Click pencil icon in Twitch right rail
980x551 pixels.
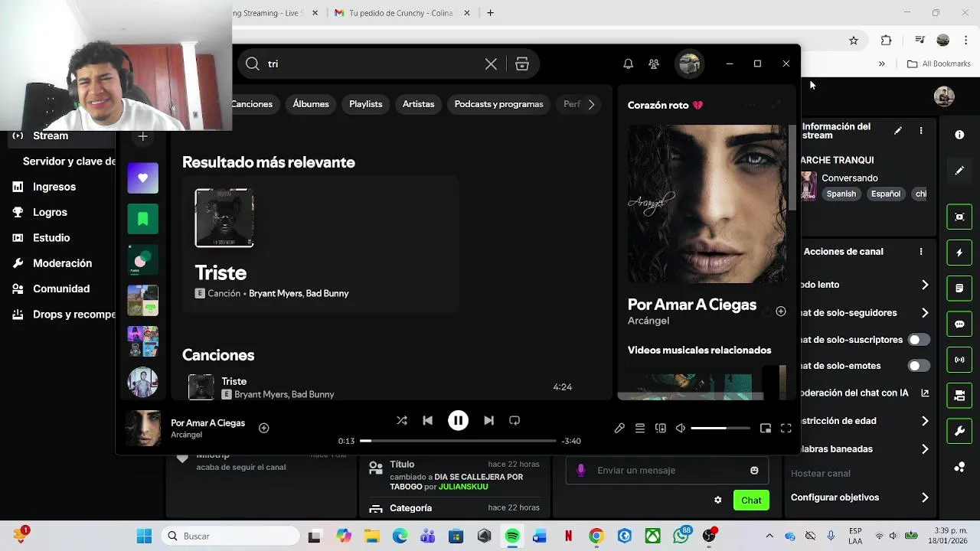click(x=959, y=171)
